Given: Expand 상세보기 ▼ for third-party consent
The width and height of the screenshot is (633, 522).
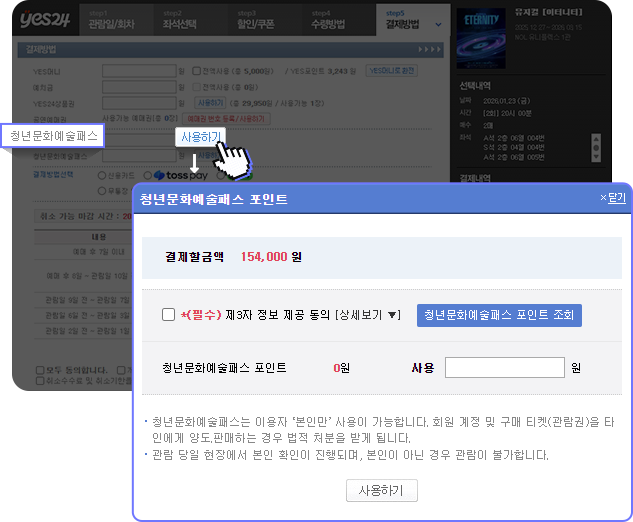Looking at the screenshot, I should coord(368,315).
